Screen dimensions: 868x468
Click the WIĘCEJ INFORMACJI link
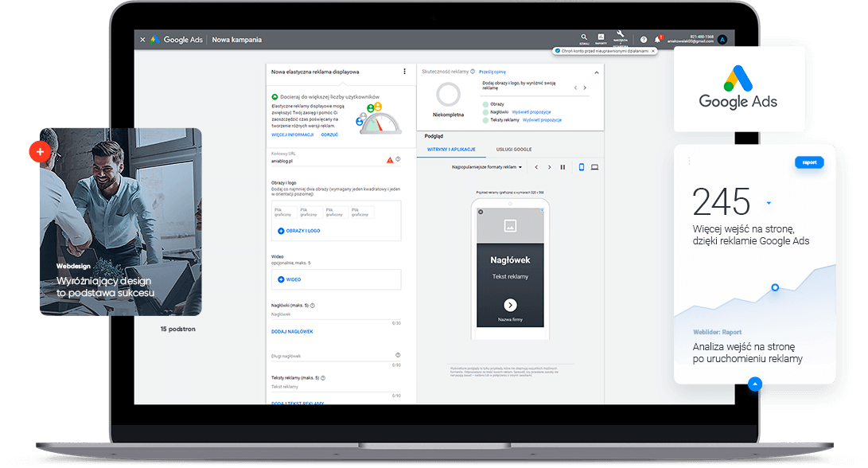tap(292, 135)
